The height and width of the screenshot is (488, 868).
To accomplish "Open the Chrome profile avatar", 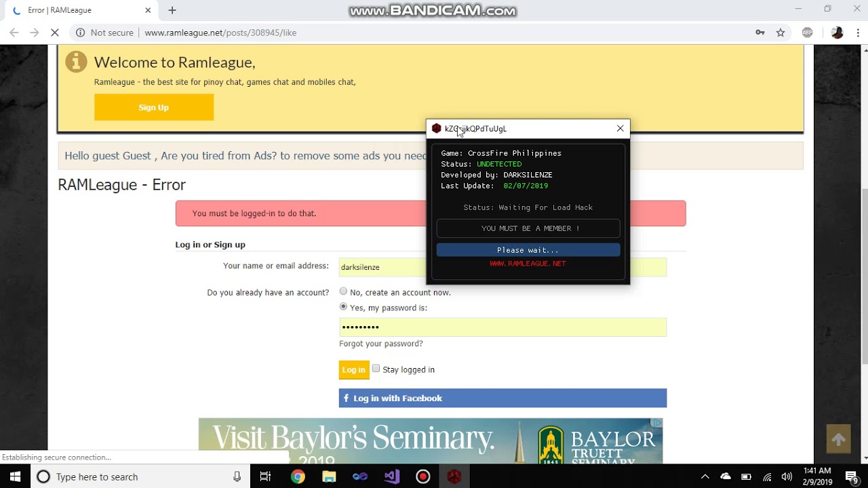I will [x=837, y=33].
